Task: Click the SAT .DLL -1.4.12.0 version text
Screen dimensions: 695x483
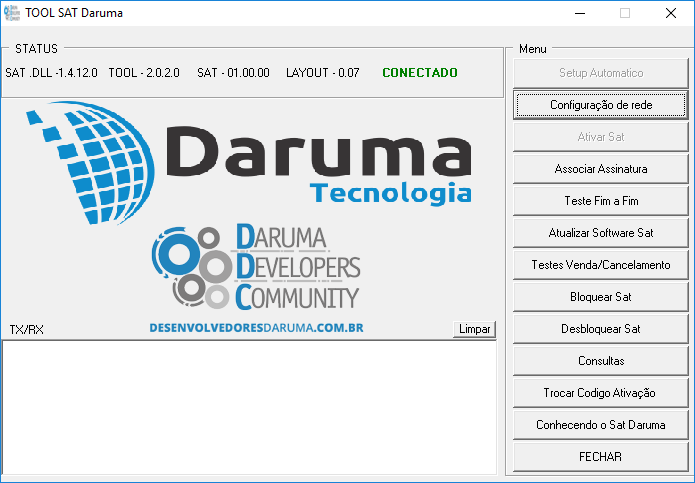Action: pos(51,73)
